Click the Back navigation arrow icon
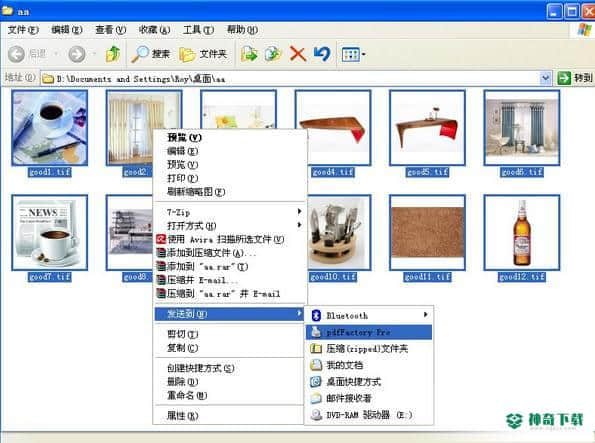The image size is (595, 443). 16,54
